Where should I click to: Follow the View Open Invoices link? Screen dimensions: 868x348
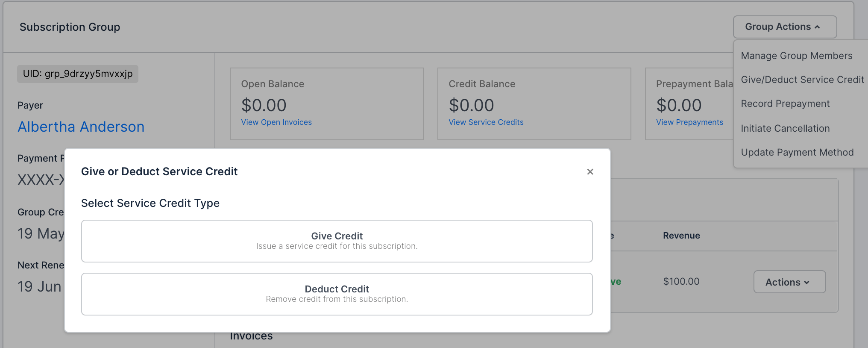(x=276, y=122)
